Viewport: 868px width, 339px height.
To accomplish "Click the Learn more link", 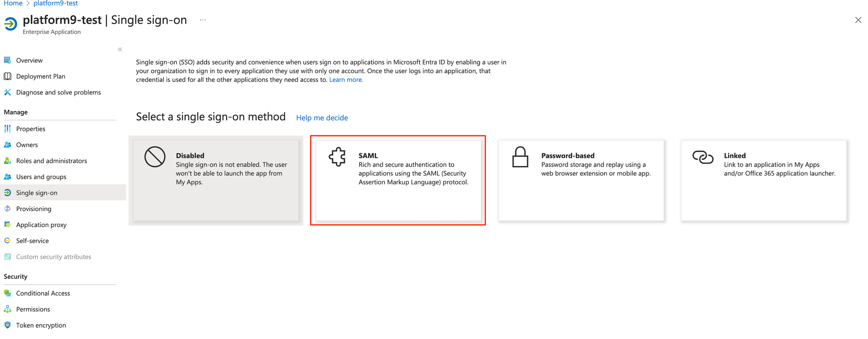I will click(x=346, y=80).
